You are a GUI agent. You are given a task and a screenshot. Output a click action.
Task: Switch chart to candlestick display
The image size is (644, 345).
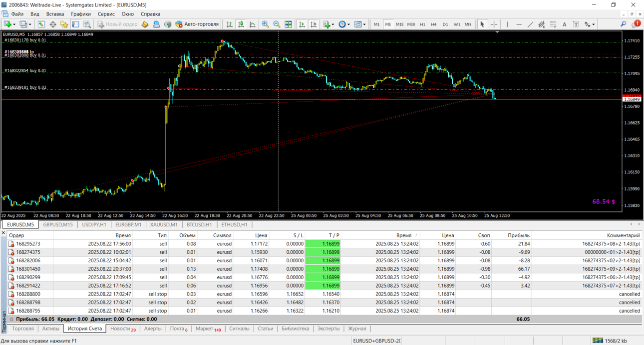pos(241,24)
